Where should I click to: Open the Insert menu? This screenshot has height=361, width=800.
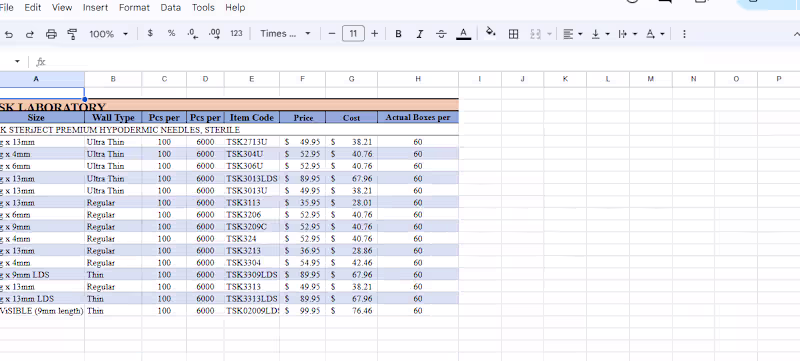point(95,8)
